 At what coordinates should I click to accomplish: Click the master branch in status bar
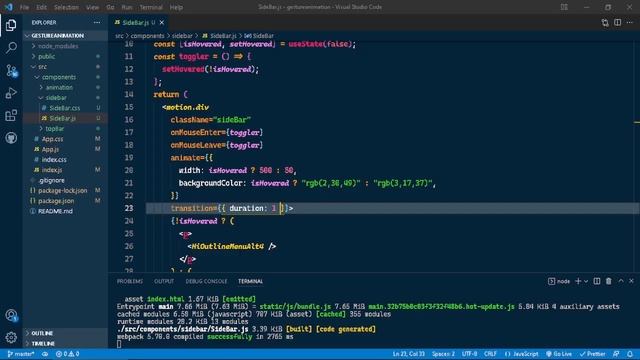(x=21, y=354)
